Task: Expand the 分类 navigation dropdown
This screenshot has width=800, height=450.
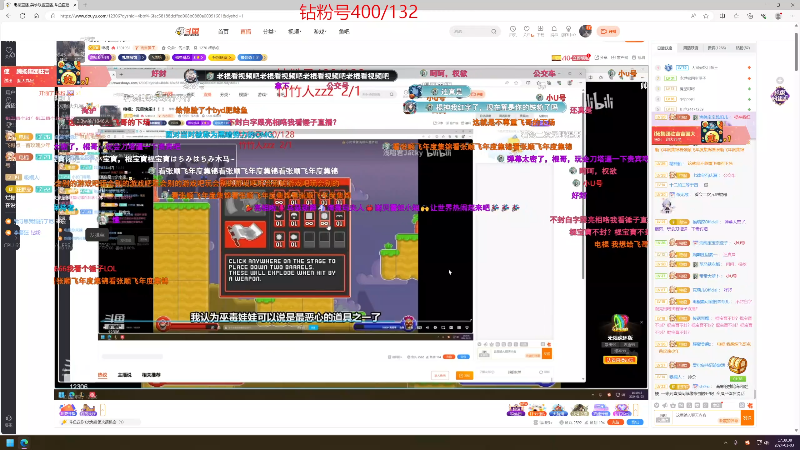Action: (269, 32)
